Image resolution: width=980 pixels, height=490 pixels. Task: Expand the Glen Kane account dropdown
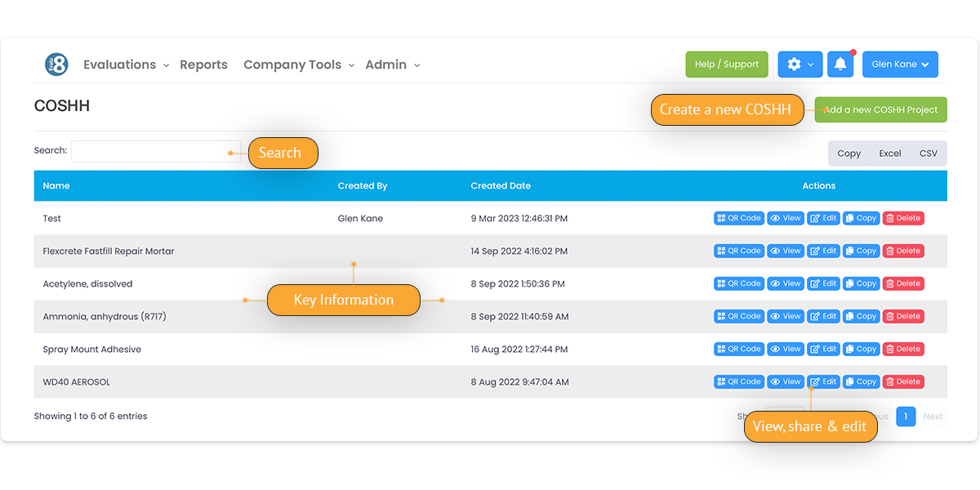click(899, 64)
